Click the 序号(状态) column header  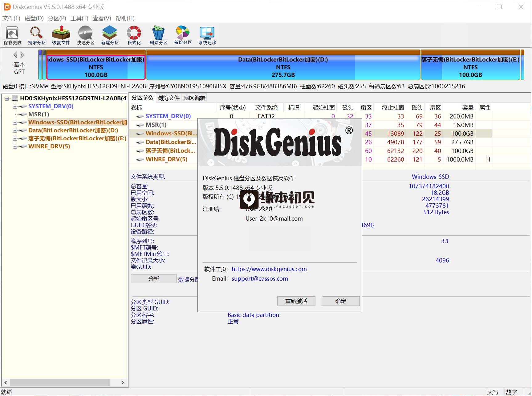tap(233, 108)
